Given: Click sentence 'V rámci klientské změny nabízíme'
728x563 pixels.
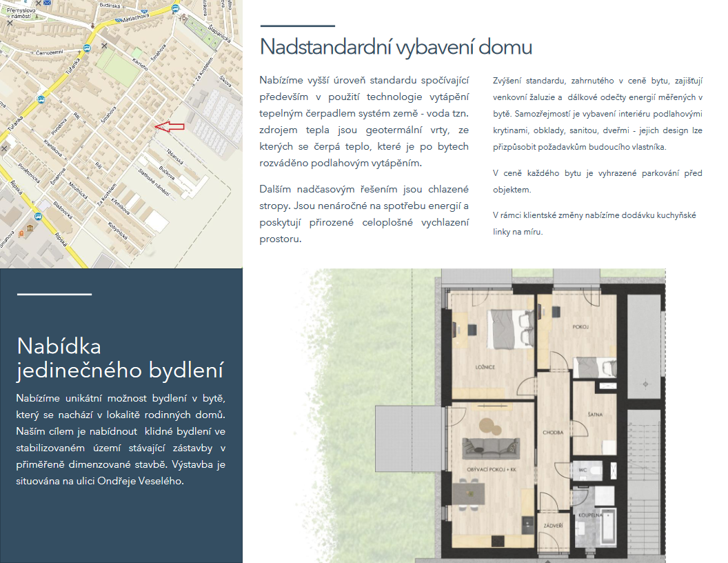Looking at the screenshot, I should coord(595,224).
